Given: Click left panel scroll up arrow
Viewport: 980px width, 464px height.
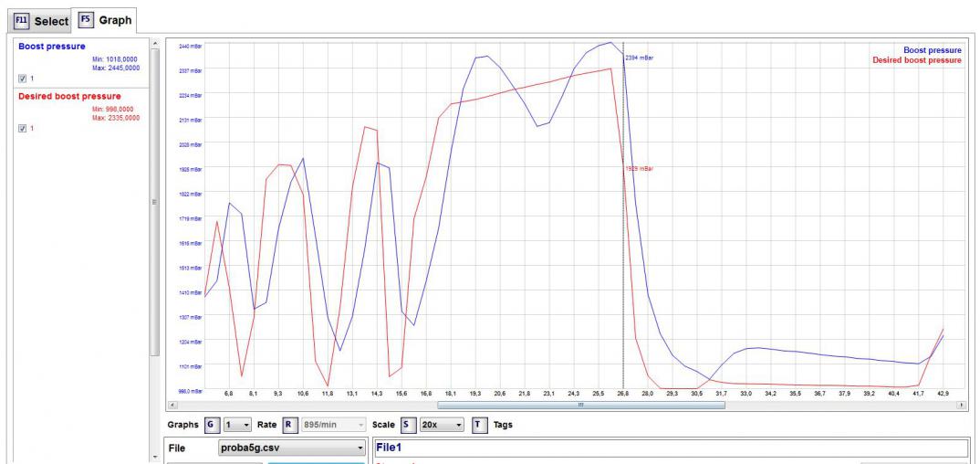Looking at the screenshot, I should pos(155,43).
